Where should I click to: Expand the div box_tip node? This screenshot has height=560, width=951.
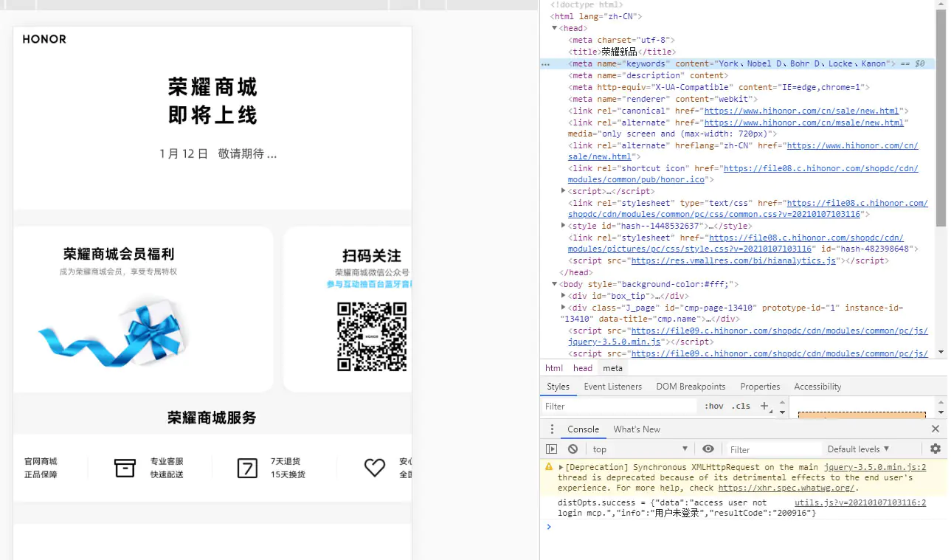pos(564,296)
